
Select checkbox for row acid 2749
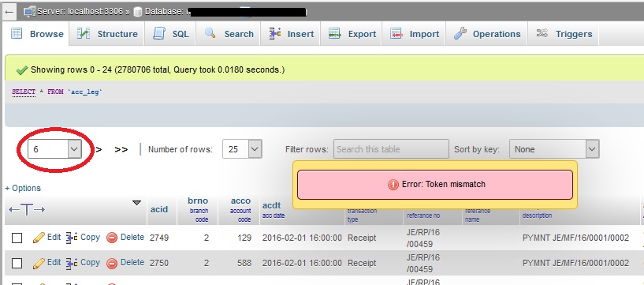point(17,238)
